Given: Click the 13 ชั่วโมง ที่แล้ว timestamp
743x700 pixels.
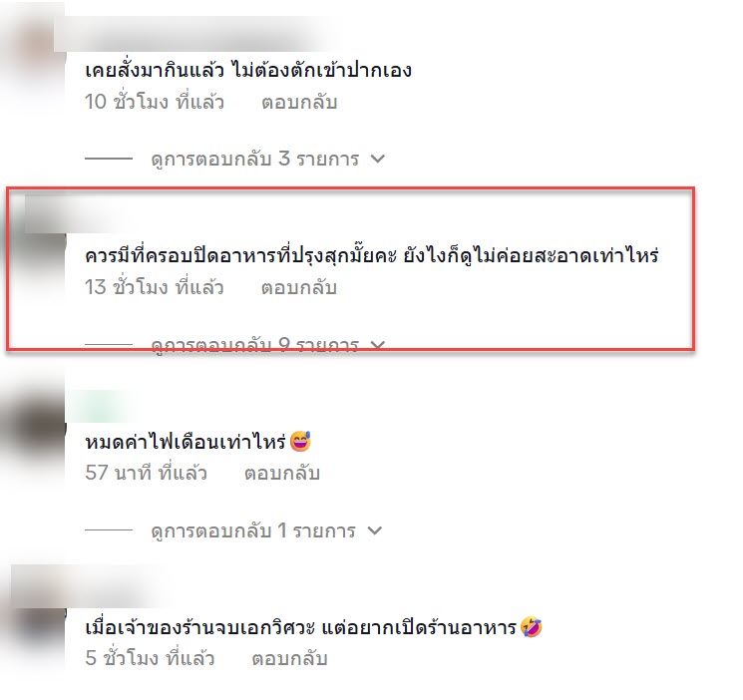Looking at the screenshot, I should [154, 287].
